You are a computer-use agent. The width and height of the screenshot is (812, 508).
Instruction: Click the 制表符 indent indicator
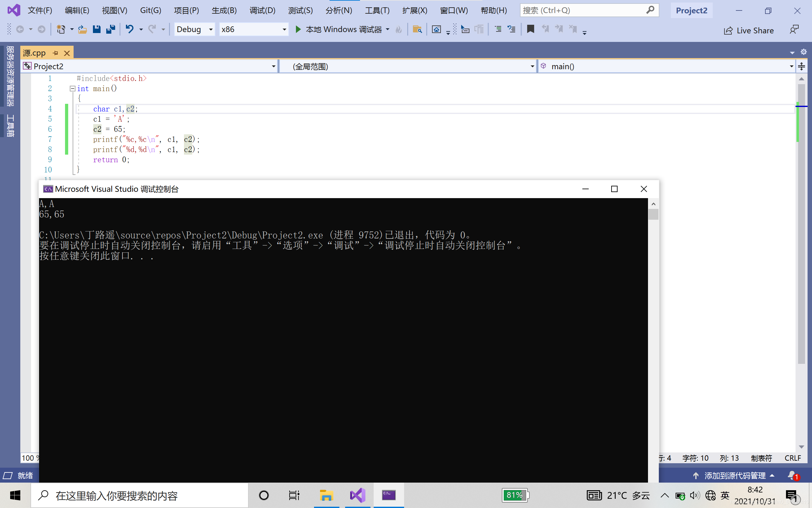tap(761, 458)
